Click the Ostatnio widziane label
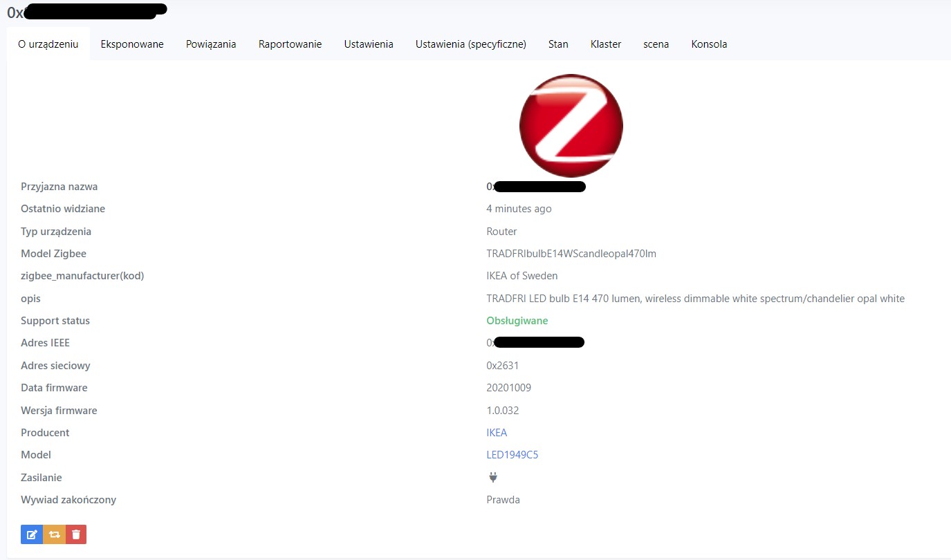 (63, 209)
